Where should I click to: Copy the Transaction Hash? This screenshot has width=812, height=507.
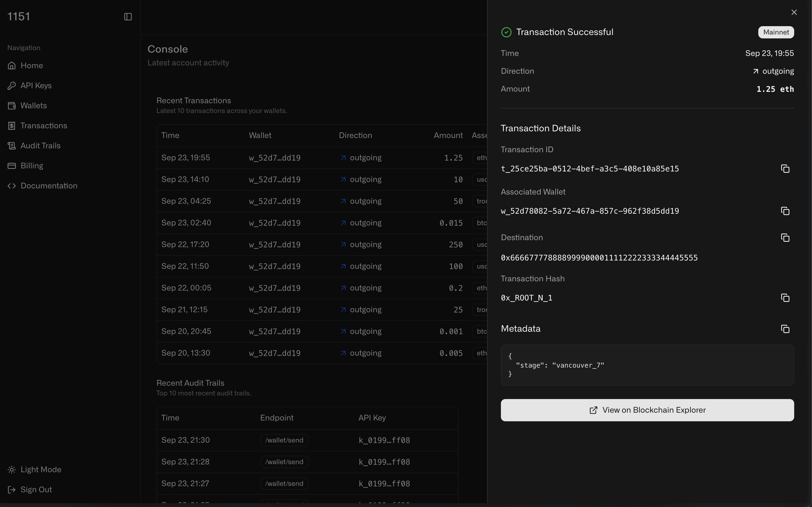785,298
